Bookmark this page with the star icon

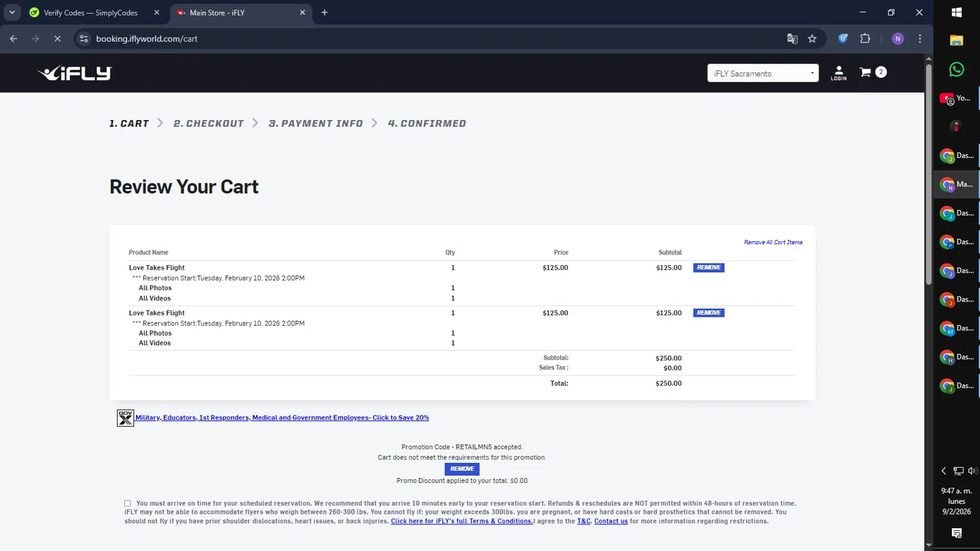(x=812, y=39)
